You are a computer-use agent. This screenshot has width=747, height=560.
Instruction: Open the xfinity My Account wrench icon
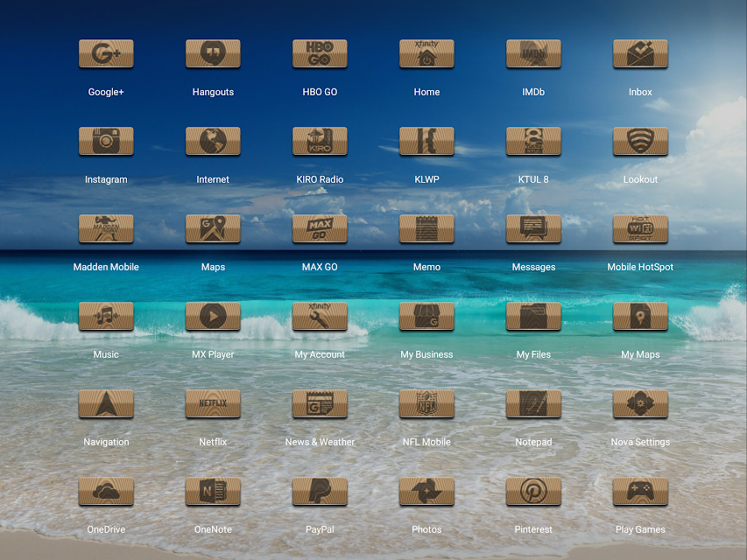pos(320,316)
